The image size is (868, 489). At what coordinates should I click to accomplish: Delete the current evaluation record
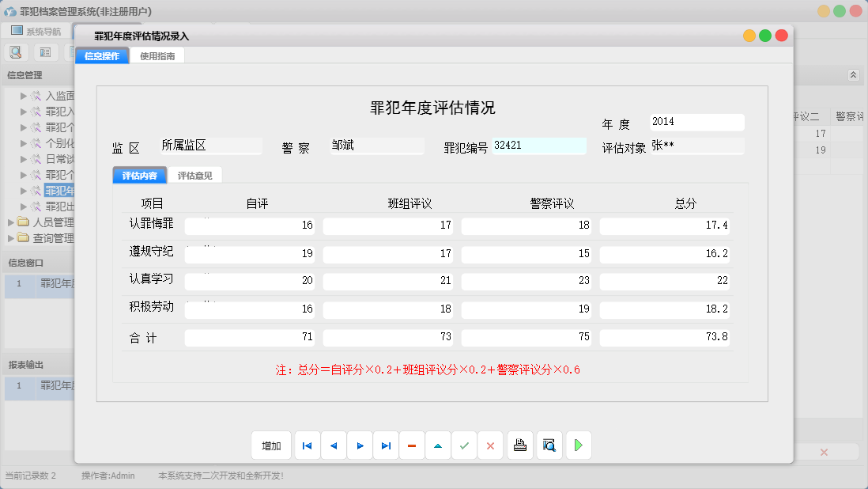click(x=412, y=445)
